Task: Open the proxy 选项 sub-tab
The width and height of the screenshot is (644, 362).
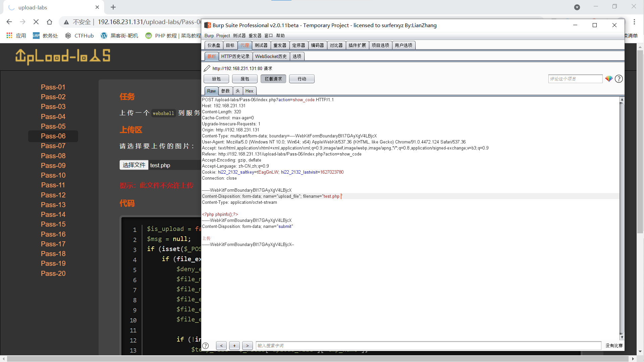Action: [297, 56]
